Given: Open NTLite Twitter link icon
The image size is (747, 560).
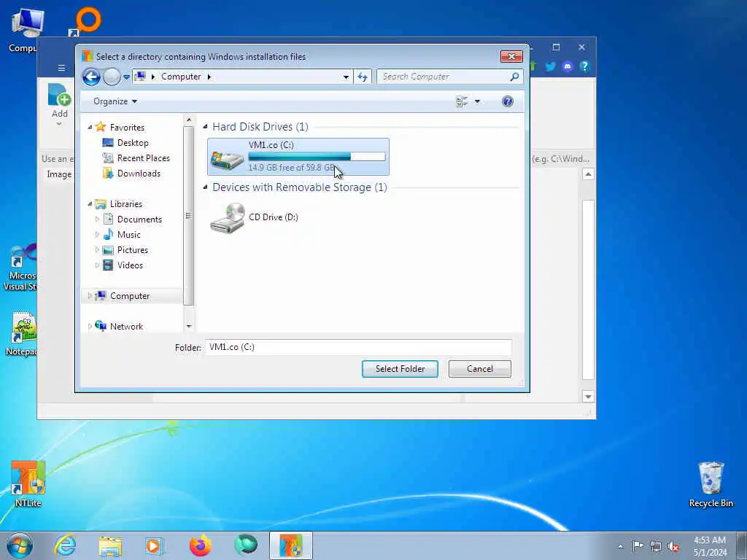Looking at the screenshot, I should click(x=550, y=66).
